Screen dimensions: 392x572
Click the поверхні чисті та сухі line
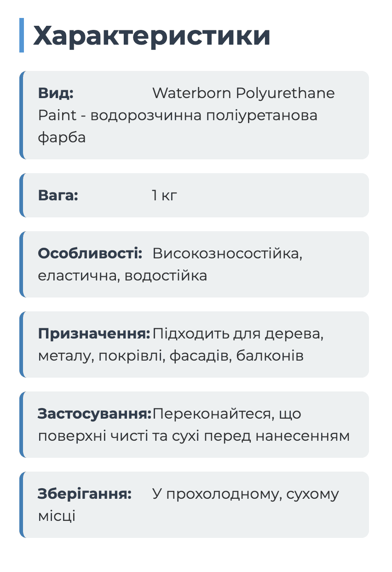[x=194, y=436]
